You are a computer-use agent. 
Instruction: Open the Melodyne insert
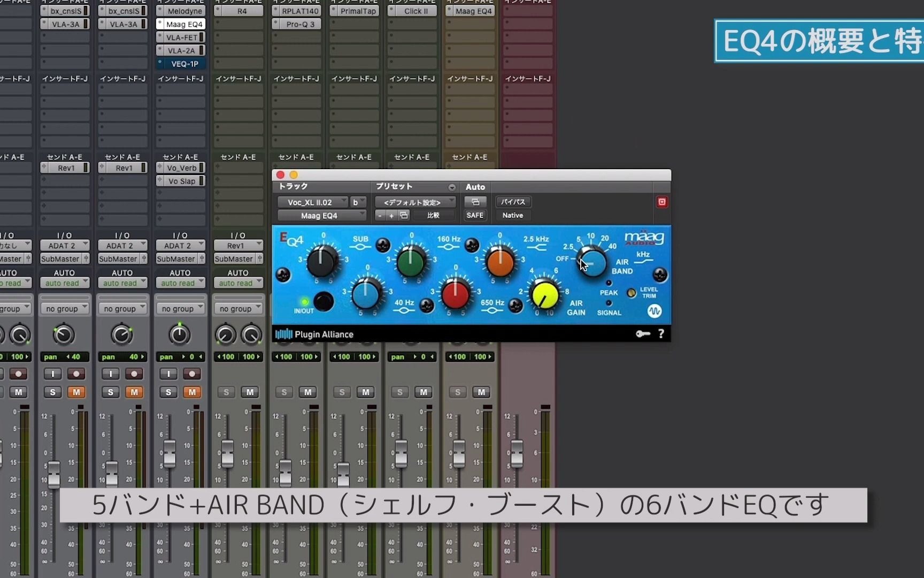point(181,11)
